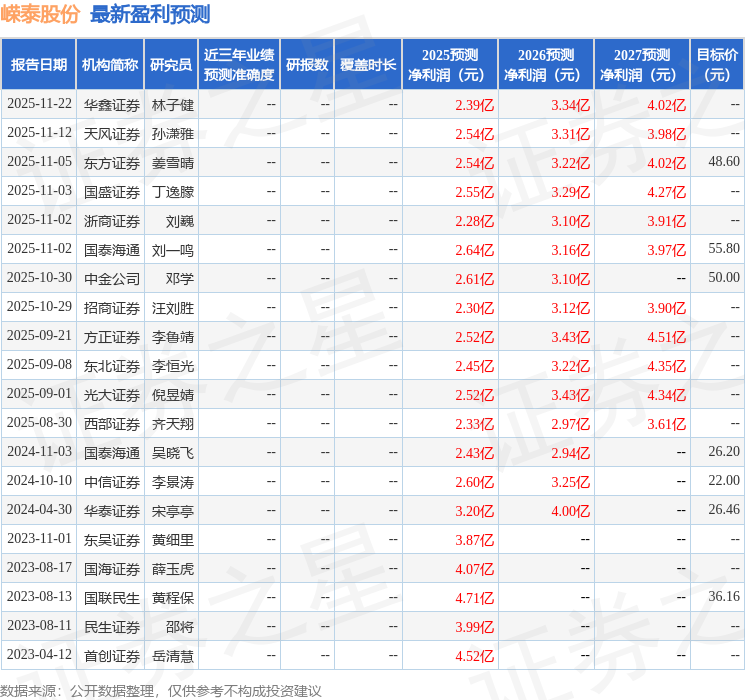Select the 2027预测净利润 column header
Viewport: 745px width, 700px height.
pyautogui.click(x=642, y=65)
